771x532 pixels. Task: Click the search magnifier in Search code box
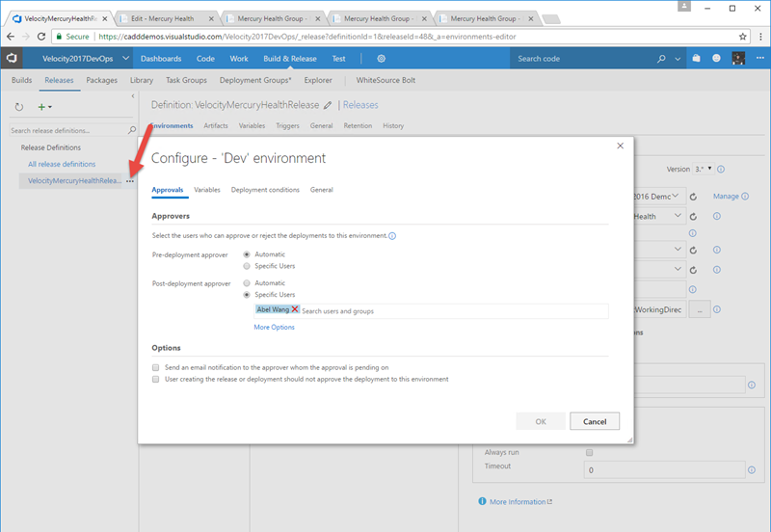661,59
